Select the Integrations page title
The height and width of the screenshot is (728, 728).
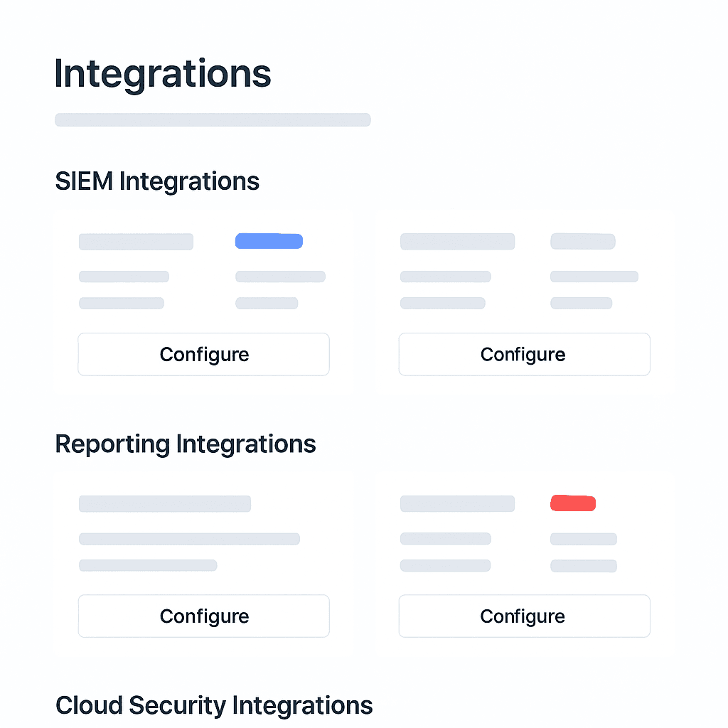(163, 73)
